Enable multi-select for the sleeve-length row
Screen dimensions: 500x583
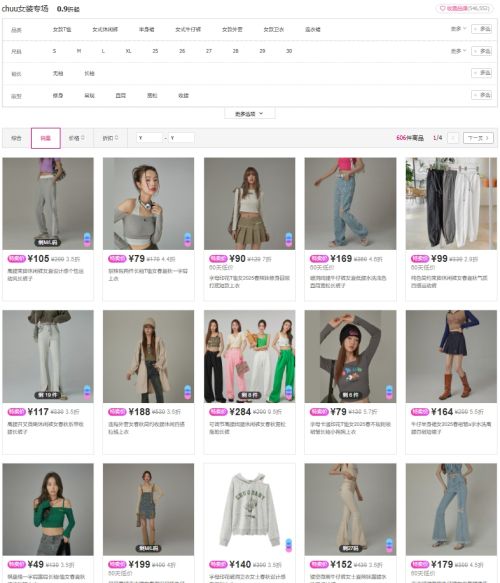tap(482, 73)
